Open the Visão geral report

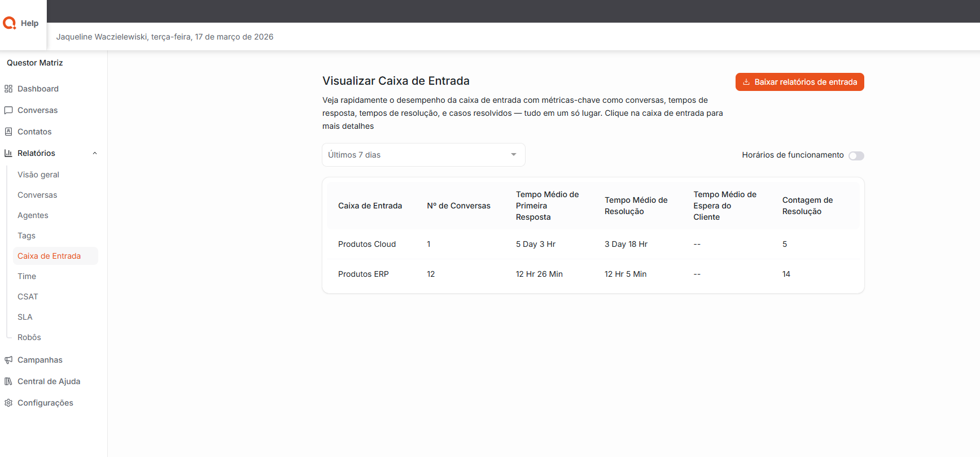click(x=38, y=175)
